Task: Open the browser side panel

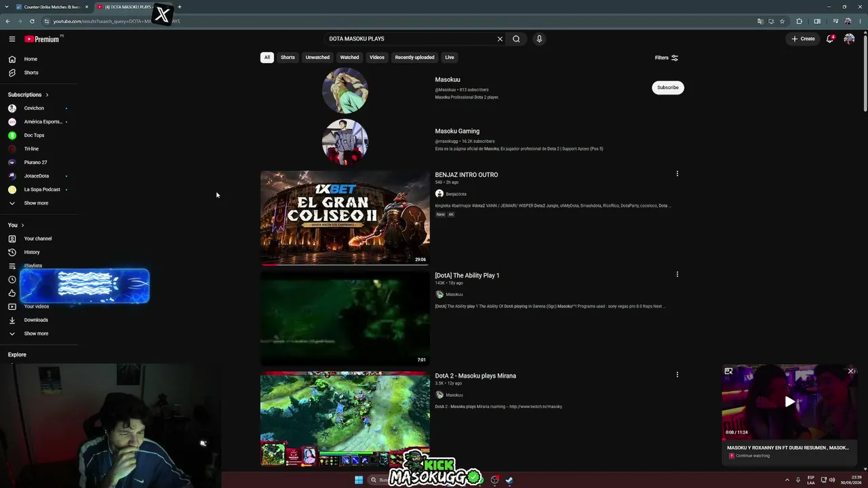Action: pyautogui.click(x=817, y=21)
